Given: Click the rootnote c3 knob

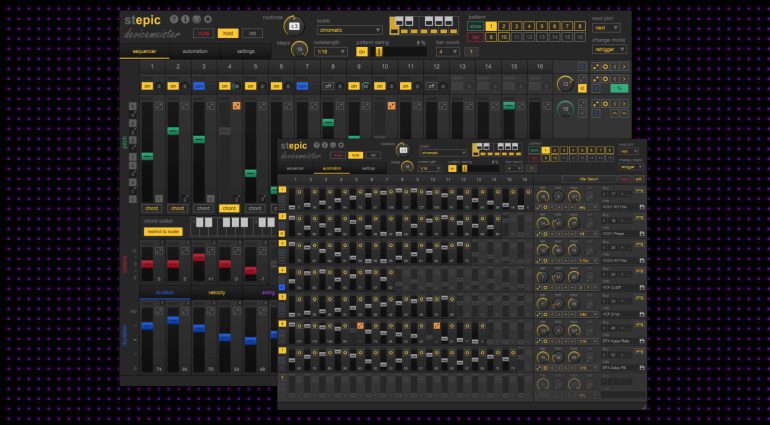Looking at the screenshot, I should point(294,26).
